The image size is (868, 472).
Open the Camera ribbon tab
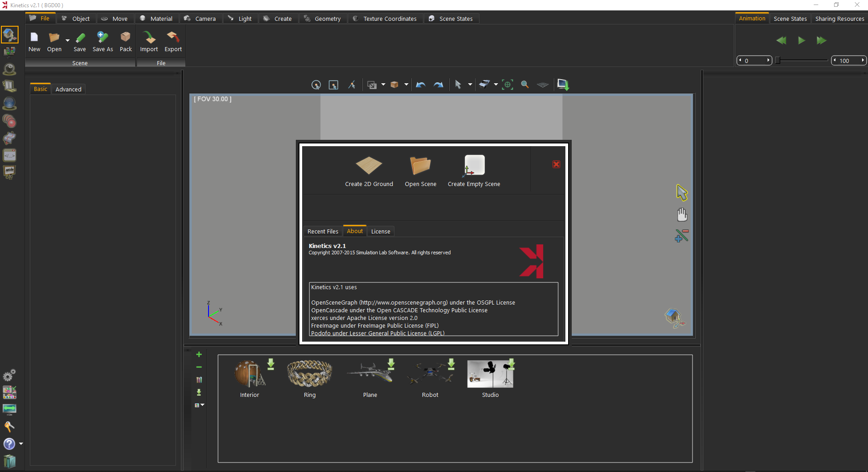click(200, 19)
